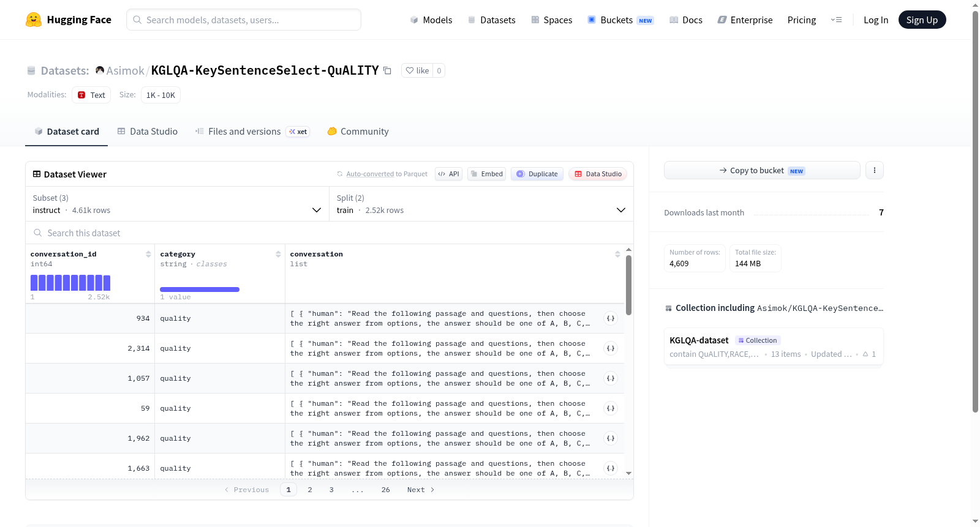Open the KGLQA-dataset collection card
980x527 pixels.
774,346
